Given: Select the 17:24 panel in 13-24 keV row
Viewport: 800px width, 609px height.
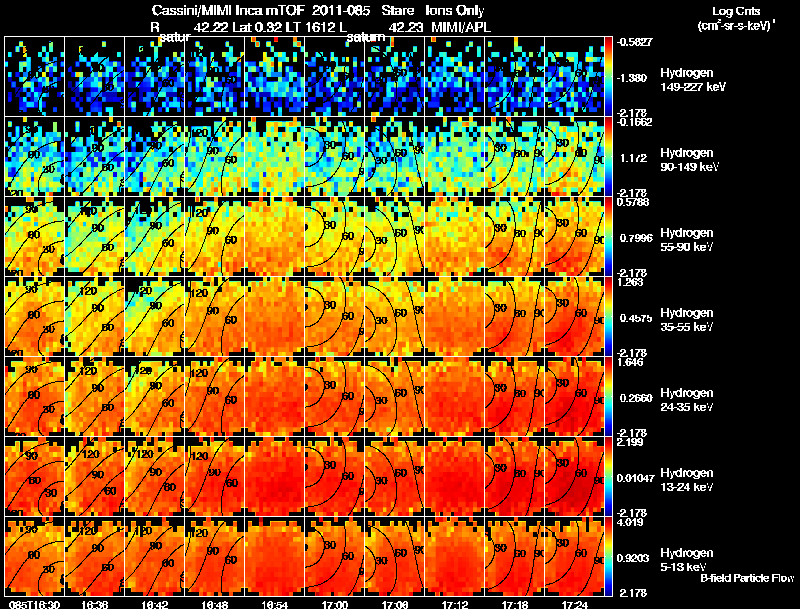Looking at the screenshot, I should [574, 477].
